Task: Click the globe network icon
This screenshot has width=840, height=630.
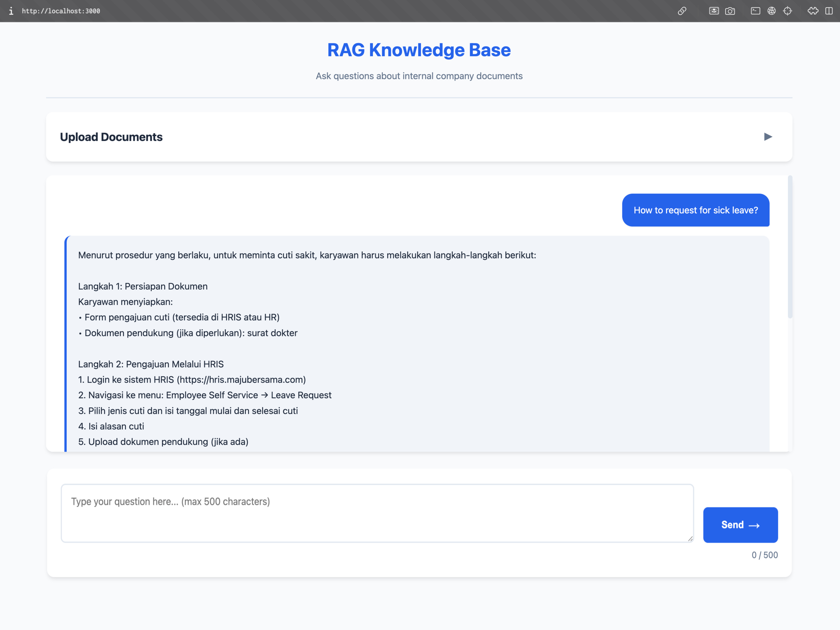Action: pyautogui.click(x=772, y=11)
